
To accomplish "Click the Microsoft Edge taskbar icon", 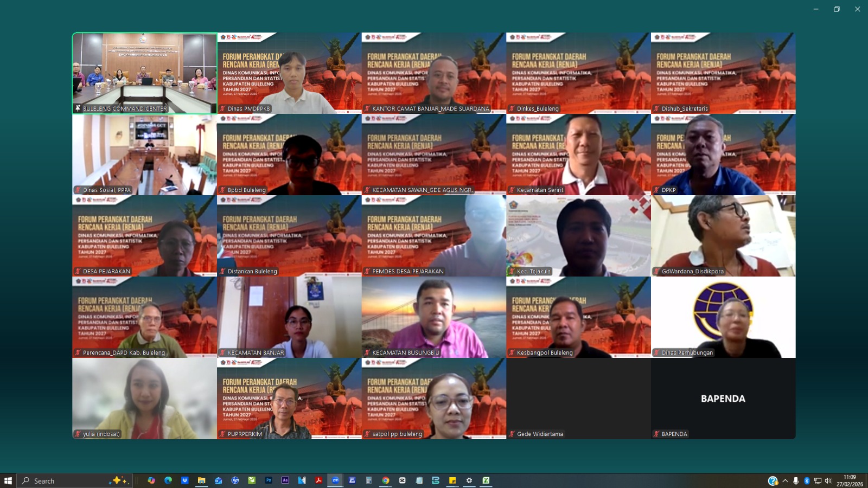I will (168, 480).
